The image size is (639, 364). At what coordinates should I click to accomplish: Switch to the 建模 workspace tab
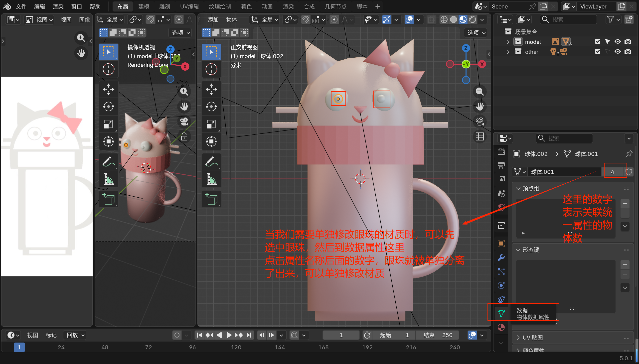click(x=144, y=6)
